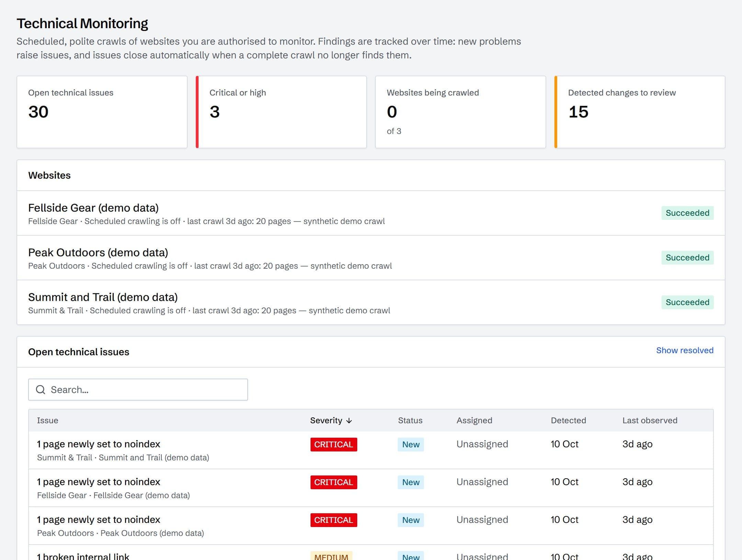Open the Peak Outdoors (demo data) website
This screenshot has width=742, height=560.
coord(371,258)
